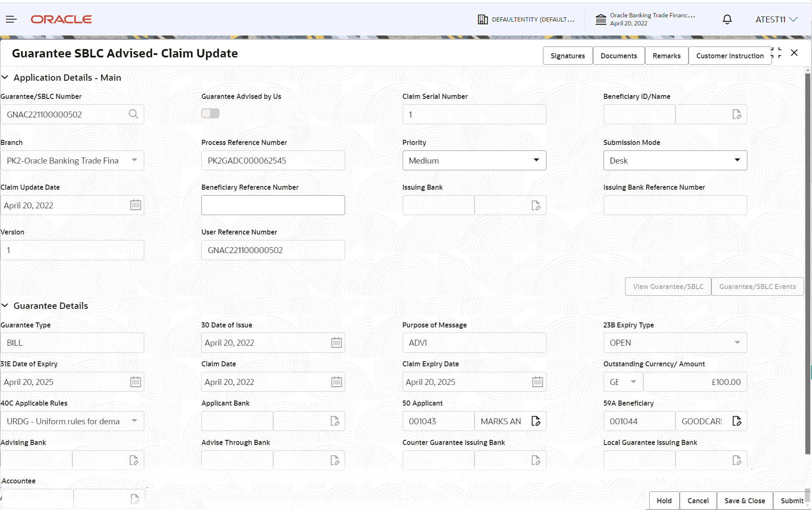Open party details for 59A Beneficiary
The width and height of the screenshot is (812, 510).
pos(737,421)
